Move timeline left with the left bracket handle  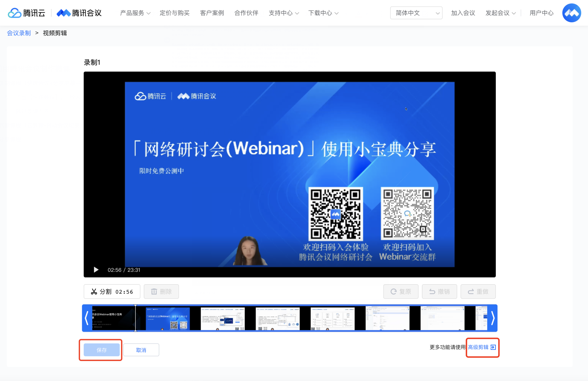click(87, 318)
